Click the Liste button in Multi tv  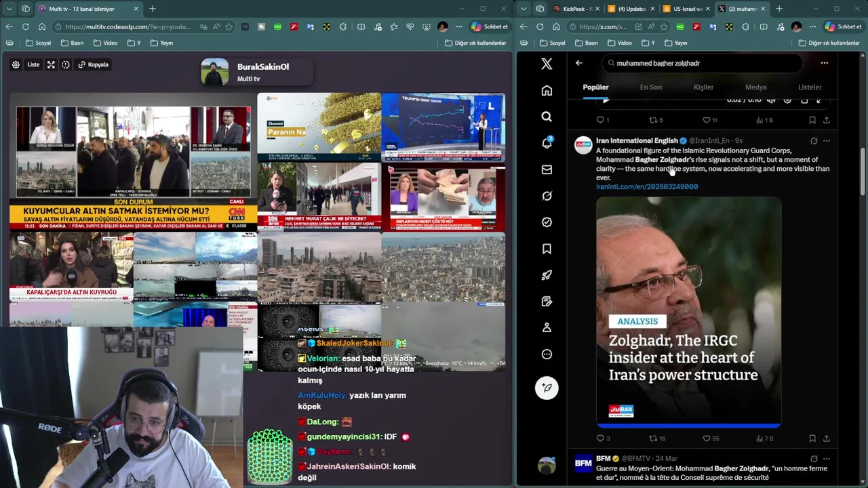click(x=33, y=64)
